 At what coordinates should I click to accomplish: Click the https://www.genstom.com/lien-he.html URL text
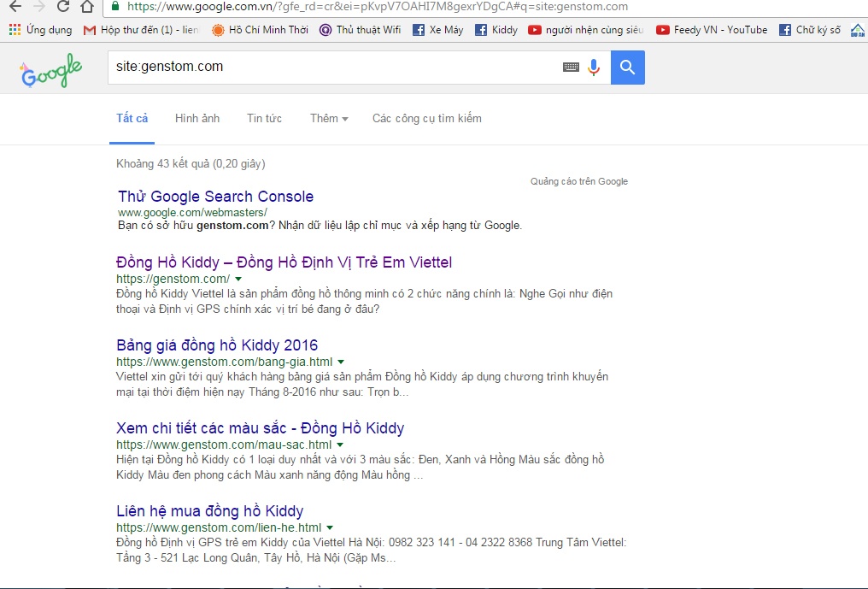pyautogui.click(x=219, y=527)
